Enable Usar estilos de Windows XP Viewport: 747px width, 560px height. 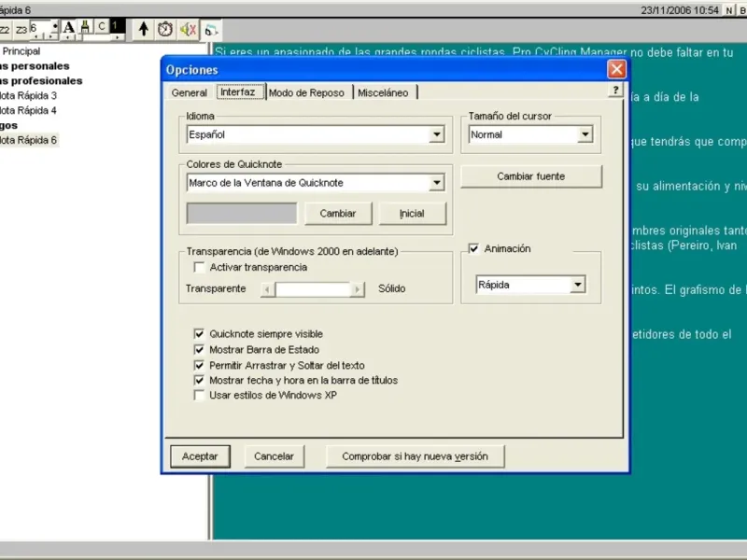point(199,396)
